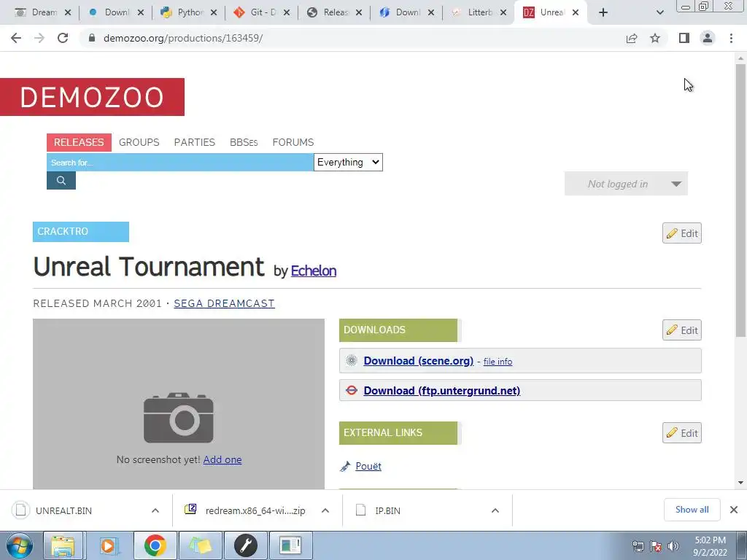Open the media player taskbar icon
Screen dimensions: 747x560
[x=109, y=545]
